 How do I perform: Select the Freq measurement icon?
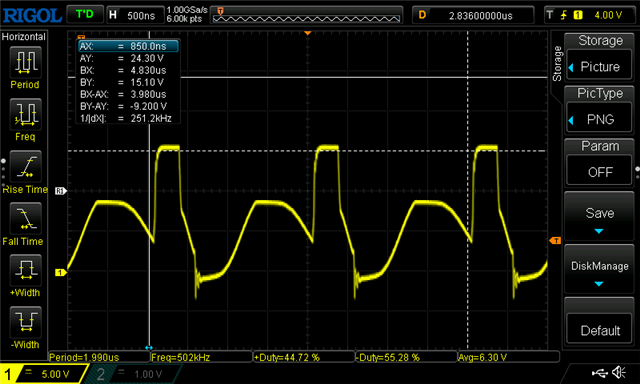click(x=25, y=114)
